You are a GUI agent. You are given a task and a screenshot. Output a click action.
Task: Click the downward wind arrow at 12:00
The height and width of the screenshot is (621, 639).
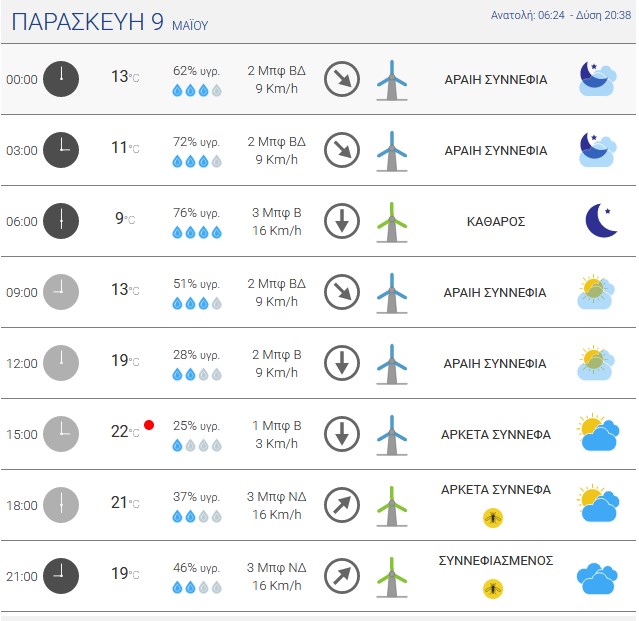coord(342,363)
